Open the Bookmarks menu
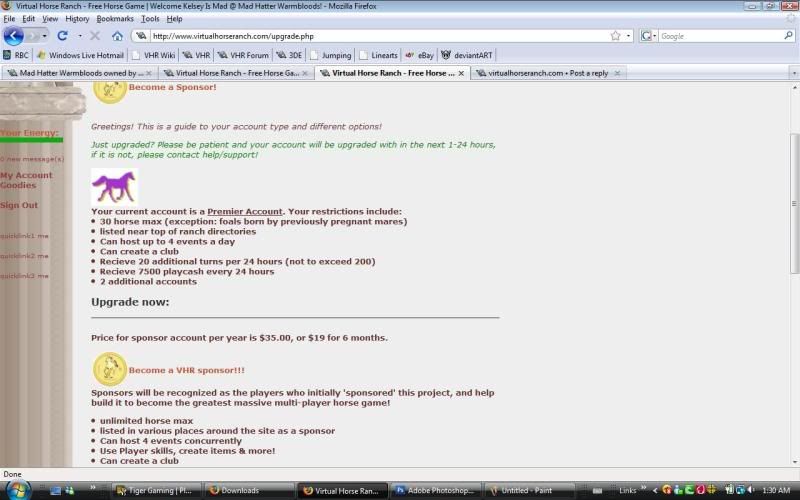The height and width of the screenshot is (500, 800). coord(115,19)
